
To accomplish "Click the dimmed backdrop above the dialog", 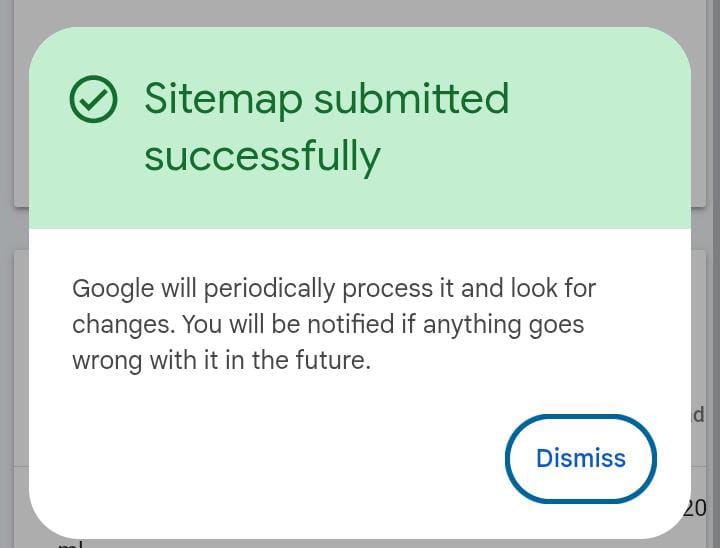I will (x=360, y=12).
